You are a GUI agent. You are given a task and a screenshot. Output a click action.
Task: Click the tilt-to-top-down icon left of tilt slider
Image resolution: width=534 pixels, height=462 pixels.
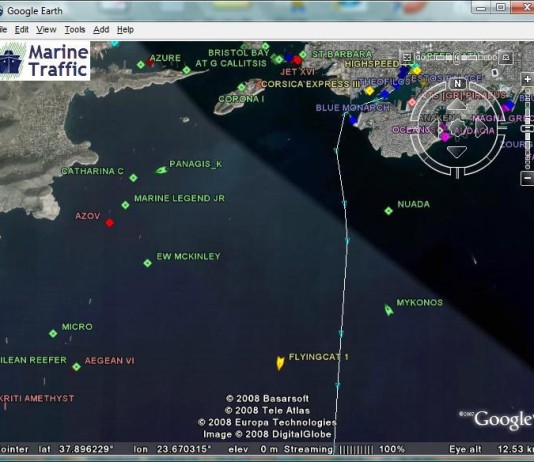pyautogui.click(x=407, y=57)
